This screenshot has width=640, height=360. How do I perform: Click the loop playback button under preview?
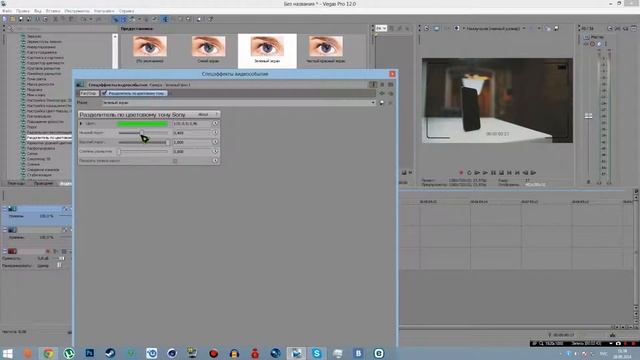pyautogui.click(x=469, y=173)
